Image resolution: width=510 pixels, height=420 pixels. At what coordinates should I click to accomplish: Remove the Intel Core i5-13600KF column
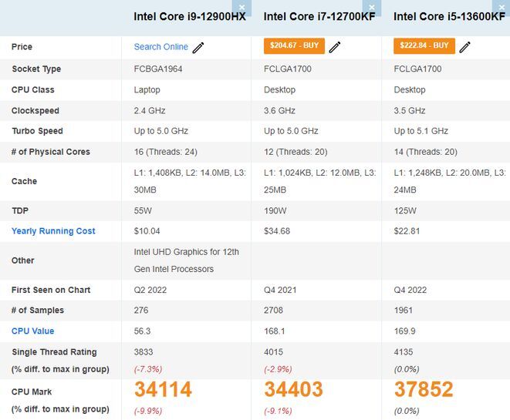pos(502,7)
